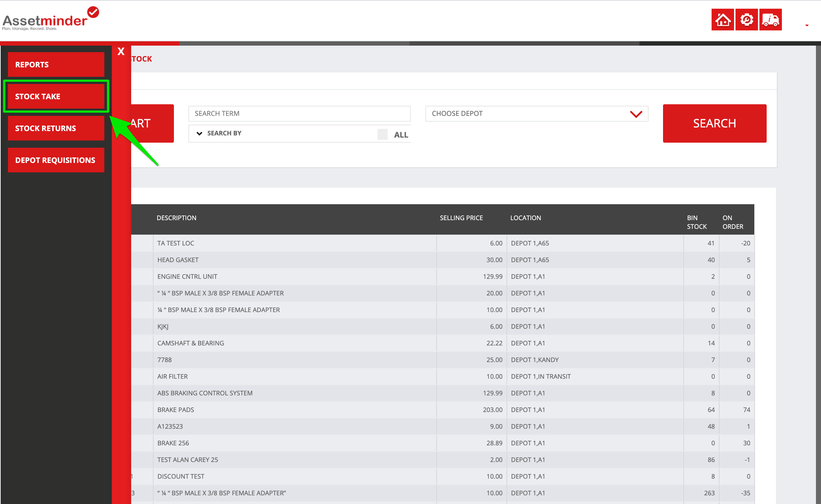Select CAMSHAFT & BEARING row

coord(442,343)
